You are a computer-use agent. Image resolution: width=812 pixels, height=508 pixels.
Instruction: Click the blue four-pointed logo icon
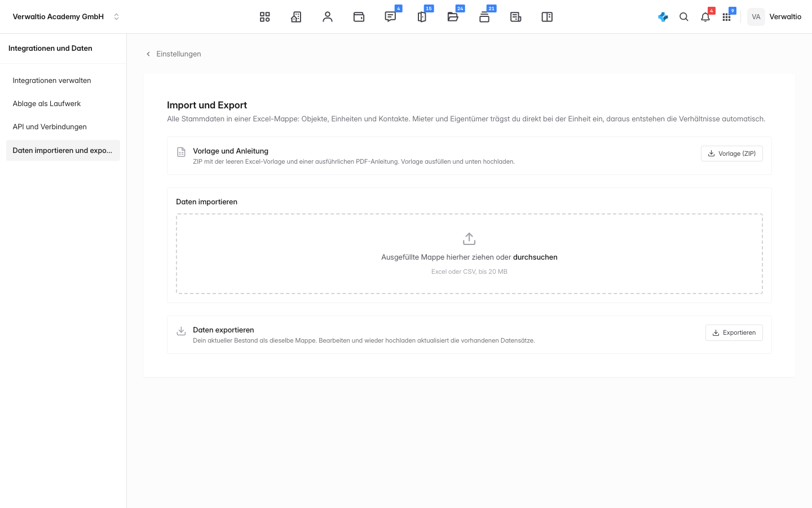click(x=663, y=17)
